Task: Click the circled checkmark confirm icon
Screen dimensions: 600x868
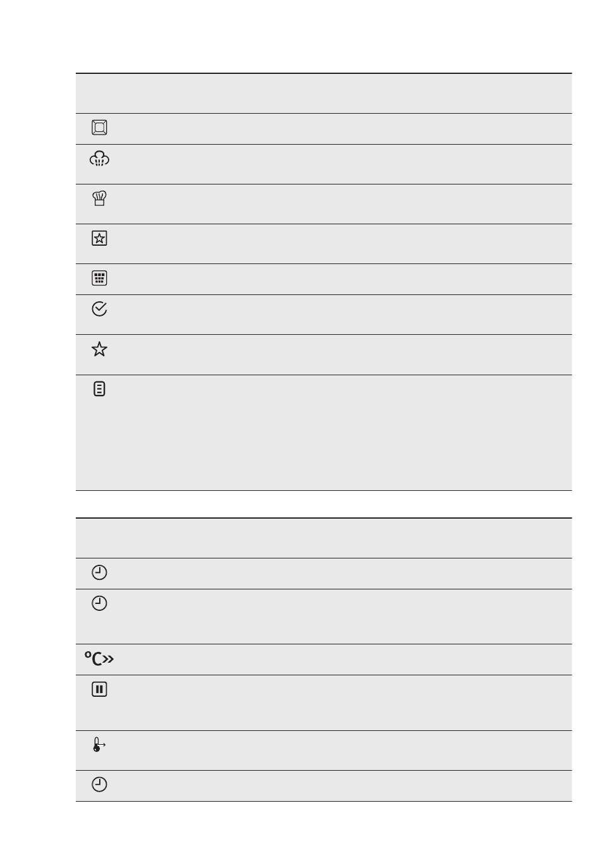Action: coord(99,309)
